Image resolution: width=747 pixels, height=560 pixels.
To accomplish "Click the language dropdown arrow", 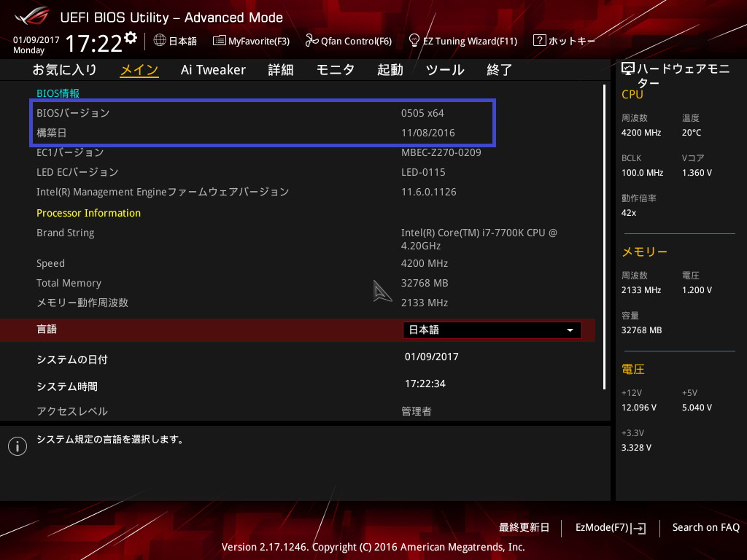I will (570, 330).
